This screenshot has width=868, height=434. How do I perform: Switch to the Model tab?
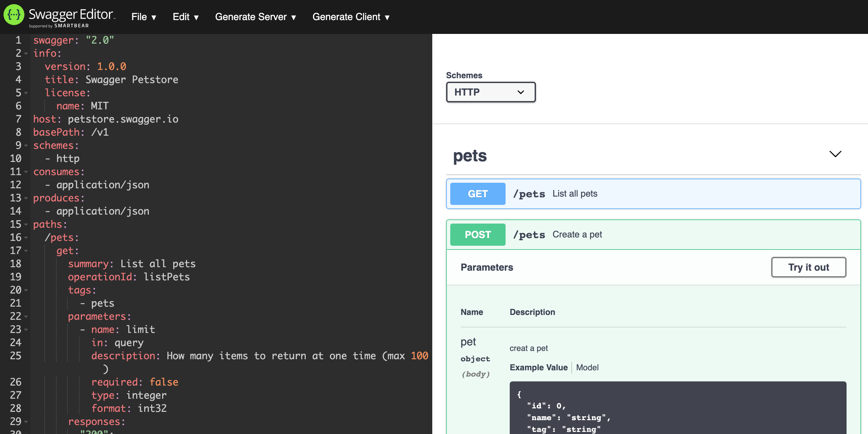[587, 368]
